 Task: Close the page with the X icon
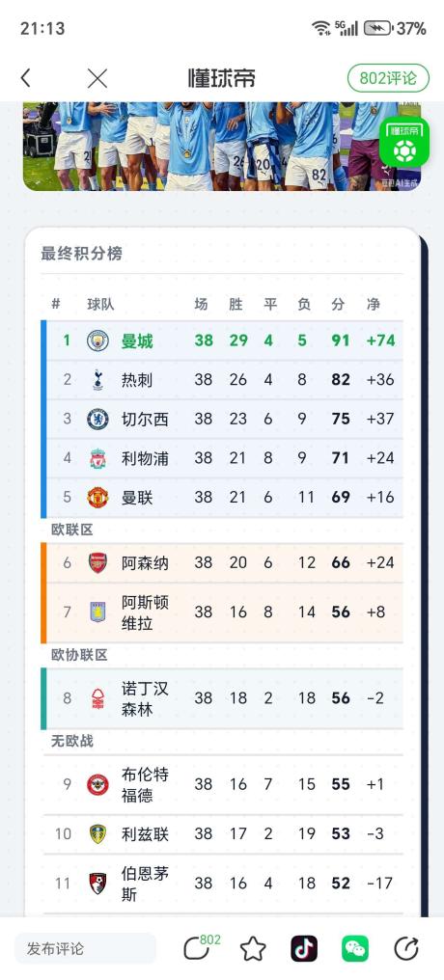[x=97, y=78]
